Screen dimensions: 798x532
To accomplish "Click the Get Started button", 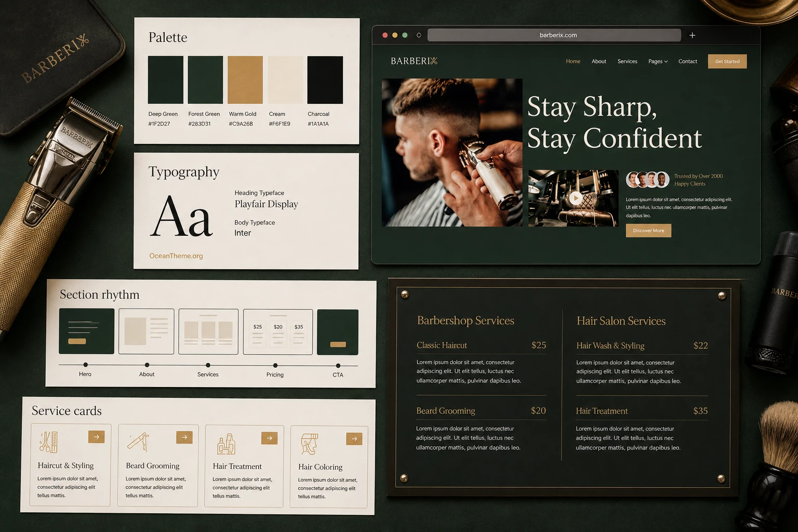I will click(727, 61).
